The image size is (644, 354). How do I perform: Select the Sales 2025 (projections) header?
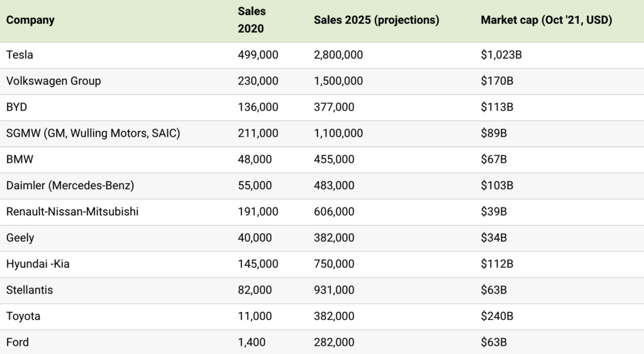click(x=376, y=20)
